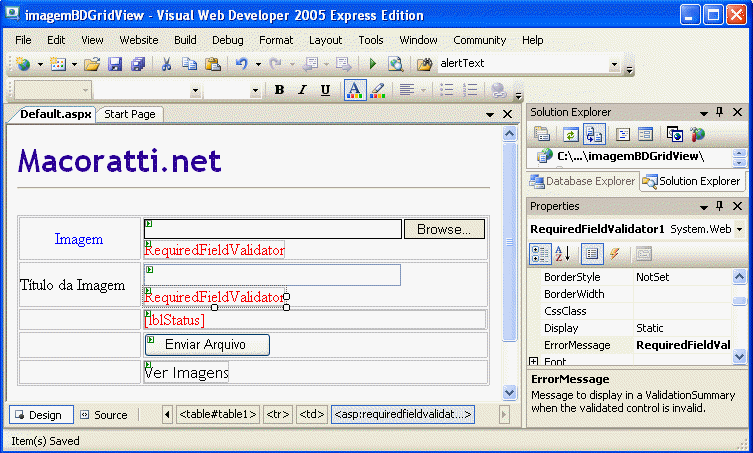The image size is (753, 453).
Task: Click the text alignment icon
Action: click(407, 90)
